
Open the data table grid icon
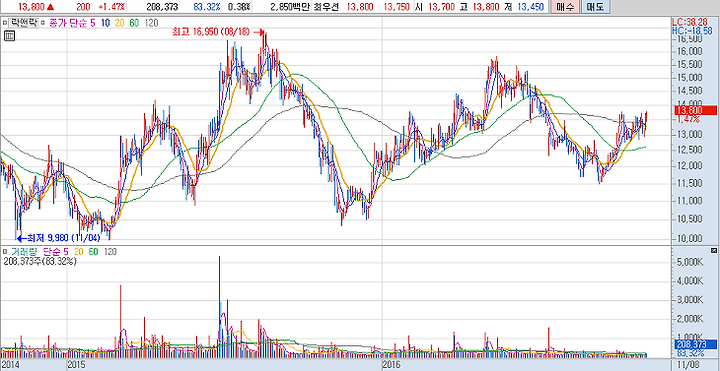point(9,36)
